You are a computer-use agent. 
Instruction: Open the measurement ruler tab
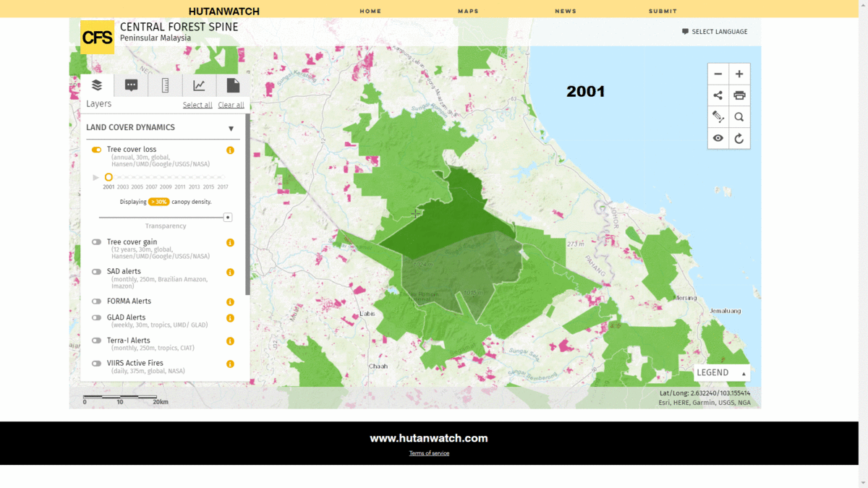[165, 85]
